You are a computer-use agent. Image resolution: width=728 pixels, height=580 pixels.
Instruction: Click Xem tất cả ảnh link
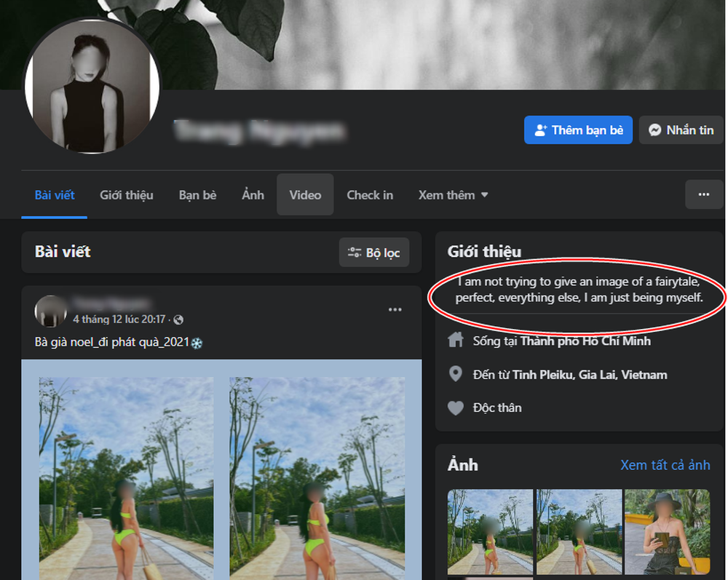tap(665, 465)
